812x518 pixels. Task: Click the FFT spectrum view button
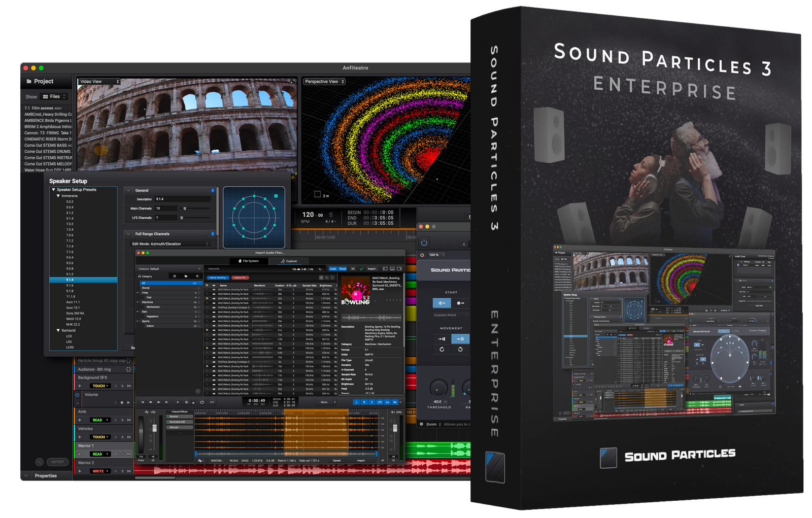(x=212, y=402)
